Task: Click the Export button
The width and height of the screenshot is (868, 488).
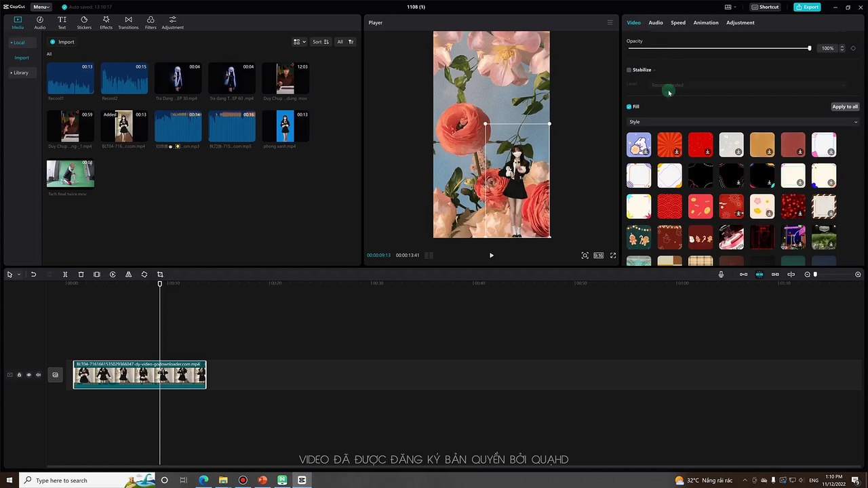Action: coord(807,7)
